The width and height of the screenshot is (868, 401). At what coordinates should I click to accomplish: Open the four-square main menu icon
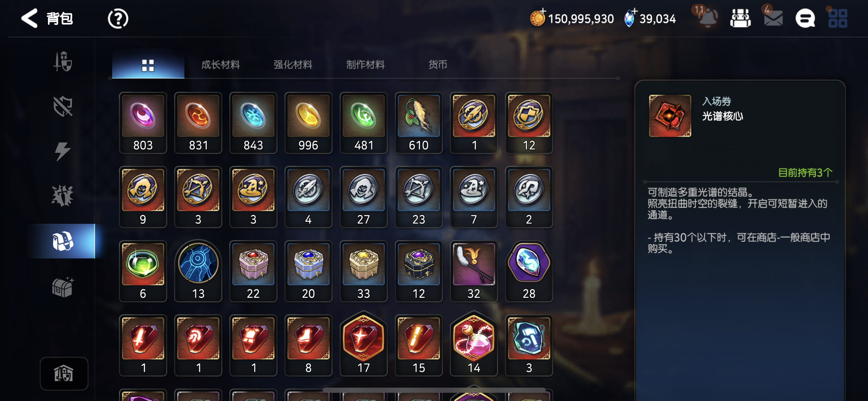(x=837, y=18)
